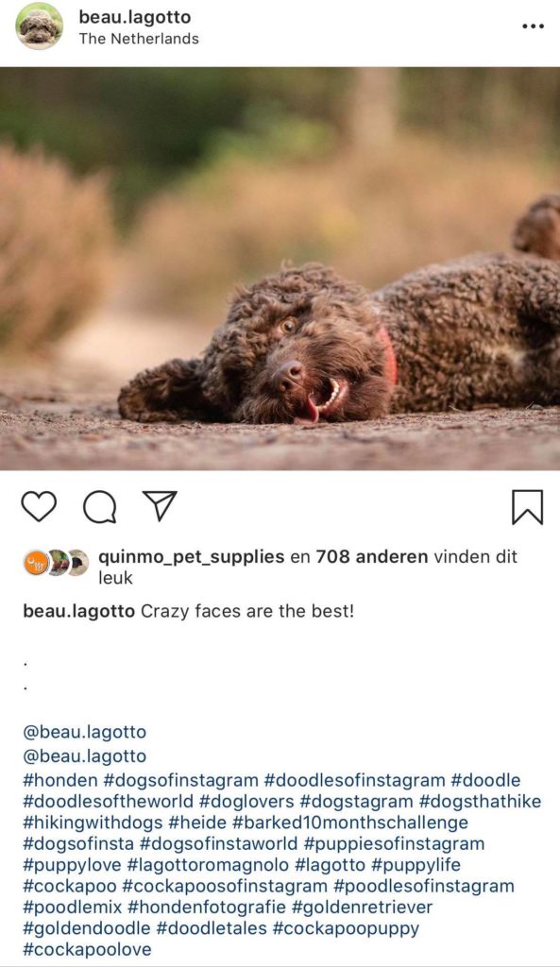Open the #hikingwithdogs hashtag

click(93, 823)
